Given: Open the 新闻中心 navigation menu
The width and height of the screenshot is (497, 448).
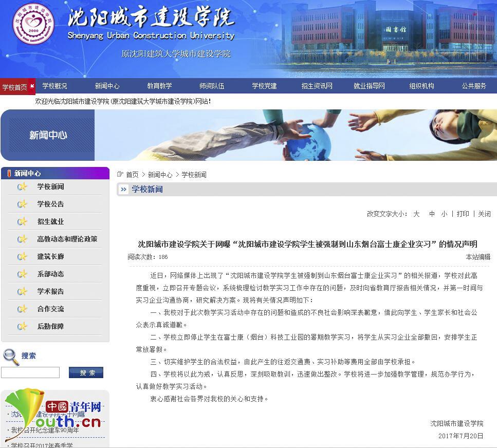Looking at the screenshot, I should click(107, 86).
